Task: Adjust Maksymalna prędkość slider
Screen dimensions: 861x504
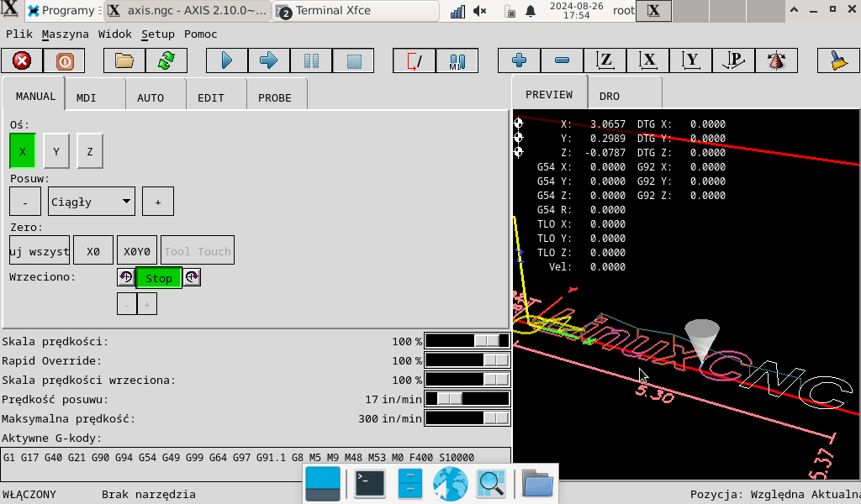Action: click(467, 417)
